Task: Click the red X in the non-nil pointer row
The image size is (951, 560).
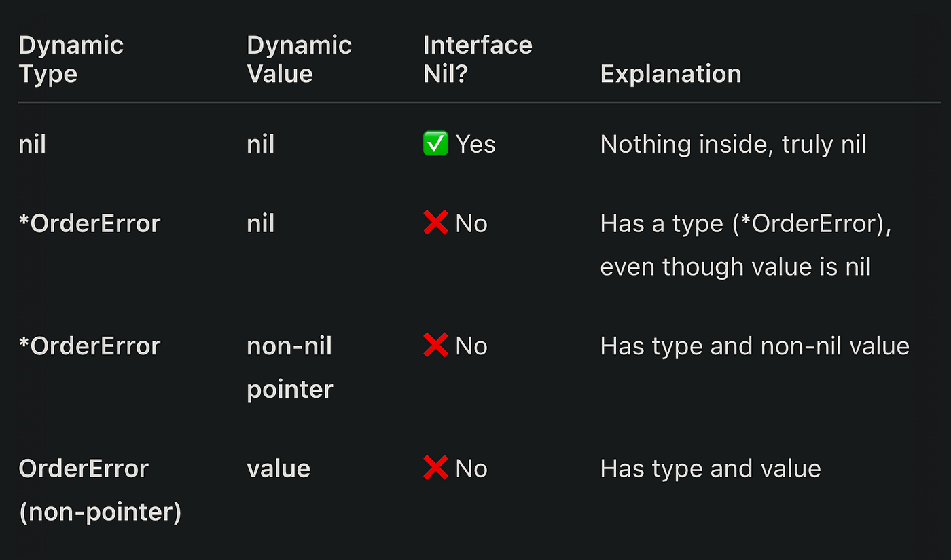Action: [x=435, y=346]
